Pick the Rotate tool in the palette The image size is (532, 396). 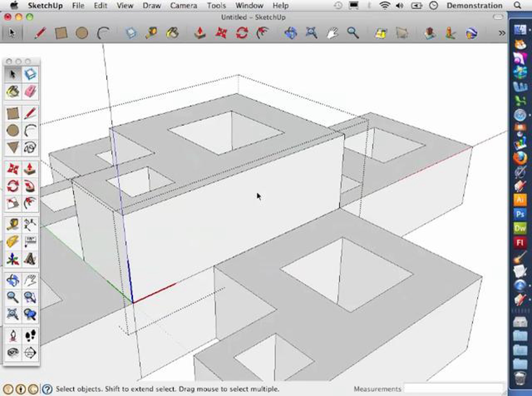coord(13,186)
